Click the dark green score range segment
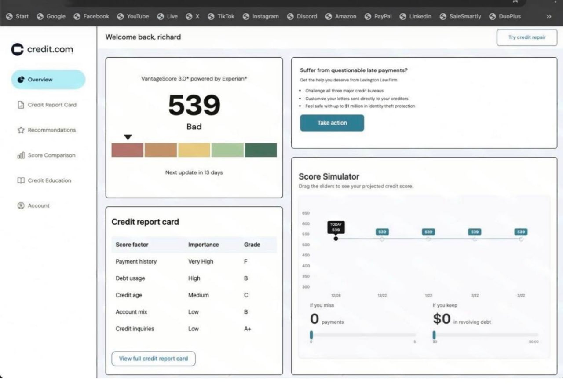 (x=261, y=150)
